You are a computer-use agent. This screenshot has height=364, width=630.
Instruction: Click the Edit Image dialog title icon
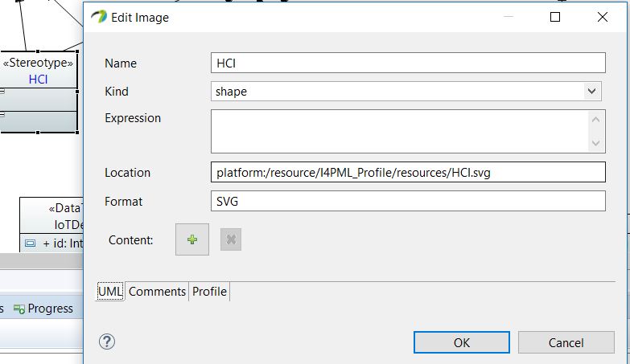point(100,17)
